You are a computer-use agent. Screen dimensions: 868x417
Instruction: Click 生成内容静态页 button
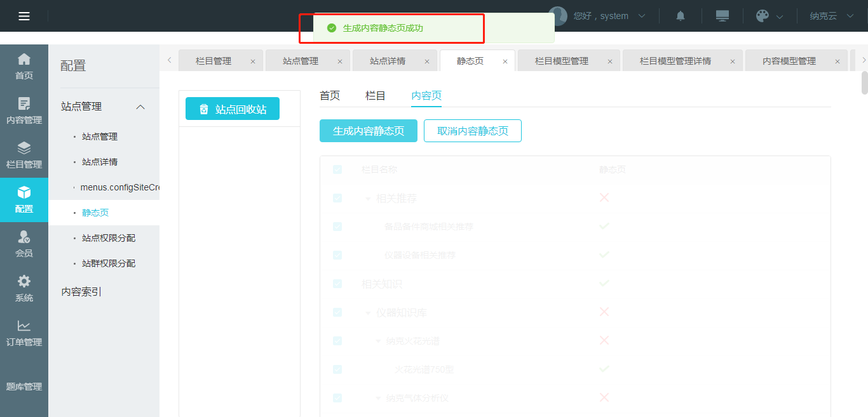(369, 131)
